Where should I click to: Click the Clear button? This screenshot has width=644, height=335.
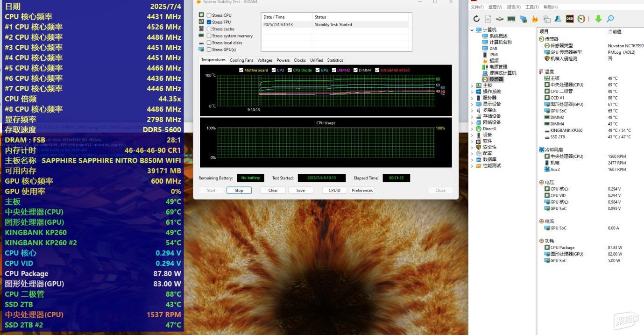[x=273, y=190]
